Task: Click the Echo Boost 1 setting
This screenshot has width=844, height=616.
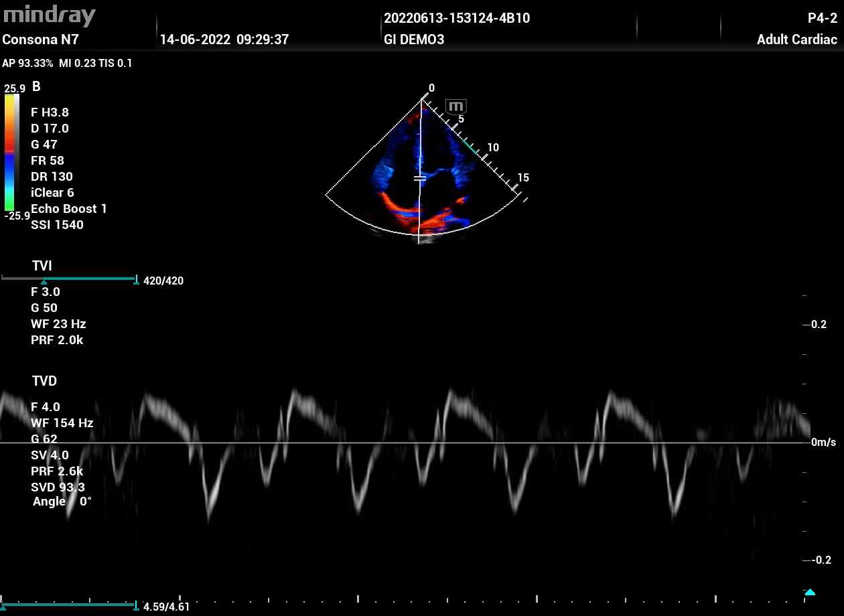Action: click(x=69, y=209)
